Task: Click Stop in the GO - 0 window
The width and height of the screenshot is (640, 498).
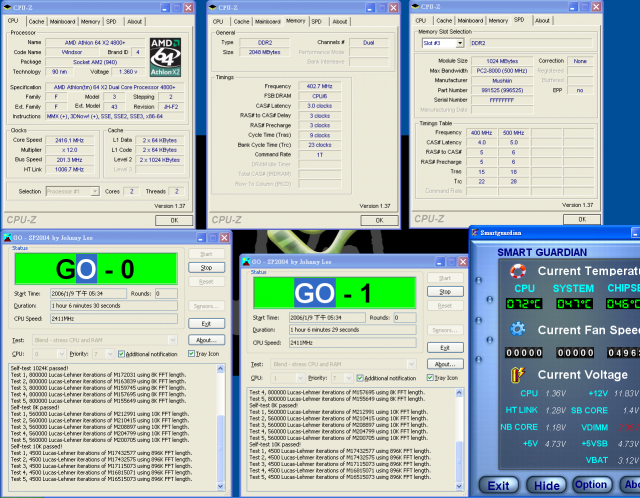Action: click(x=207, y=267)
